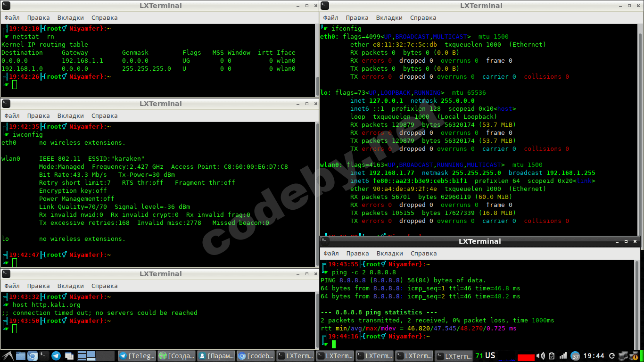Switch to the first workspace in the pager

86,356
